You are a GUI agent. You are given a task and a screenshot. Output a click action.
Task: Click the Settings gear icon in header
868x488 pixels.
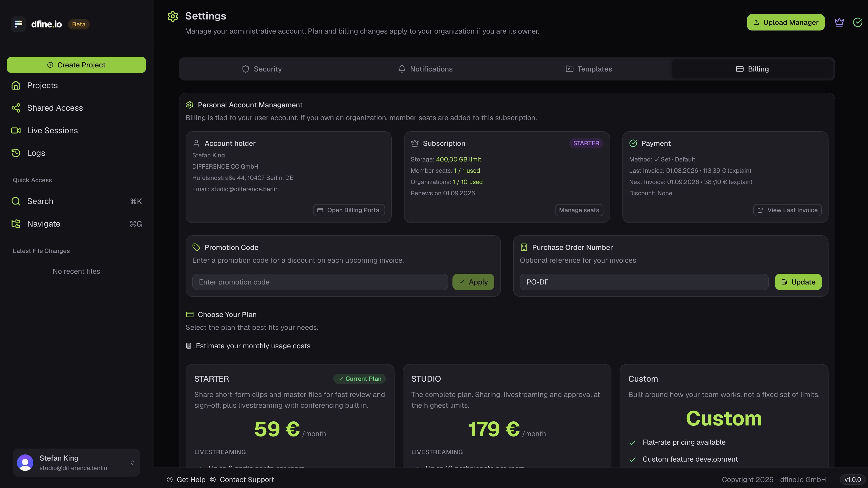pyautogui.click(x=173, y=16)
